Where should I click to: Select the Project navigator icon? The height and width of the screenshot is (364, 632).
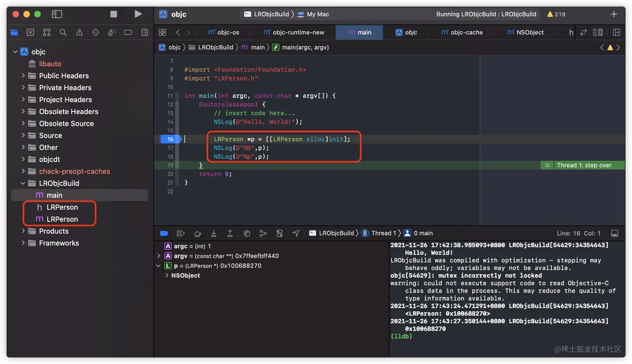pos(14,32)
